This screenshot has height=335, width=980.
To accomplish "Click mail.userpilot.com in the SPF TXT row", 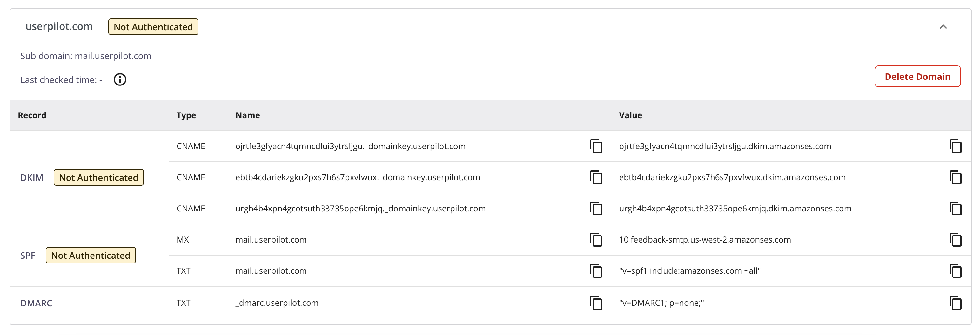I will pyautogui.click(x=271, y=271).
